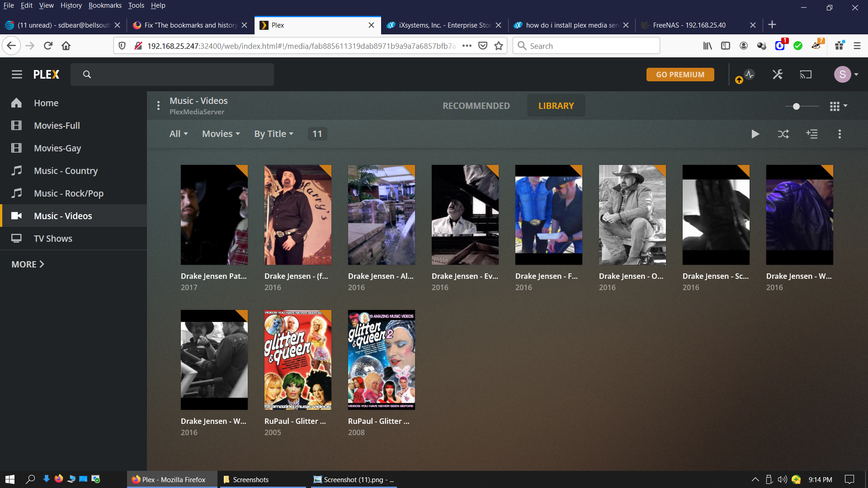868x488 pixels.
Task: Switch to the Recommended tab
Action: tap(476, 106)
